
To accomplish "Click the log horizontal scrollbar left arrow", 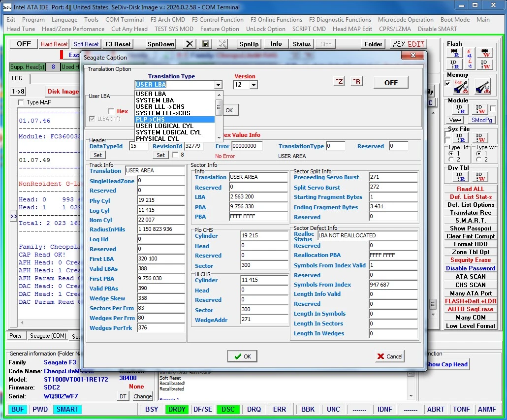I will [x=22, y=323].
